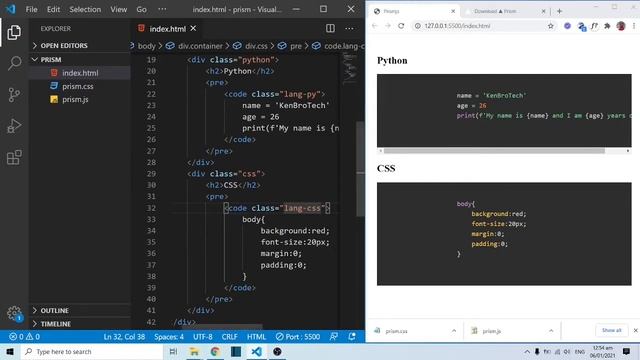Switch to VS Code on the taskbar
Image resolution: width=640 pixels, height=360 pixels.
pyautogui.click(x=256, y=351)
